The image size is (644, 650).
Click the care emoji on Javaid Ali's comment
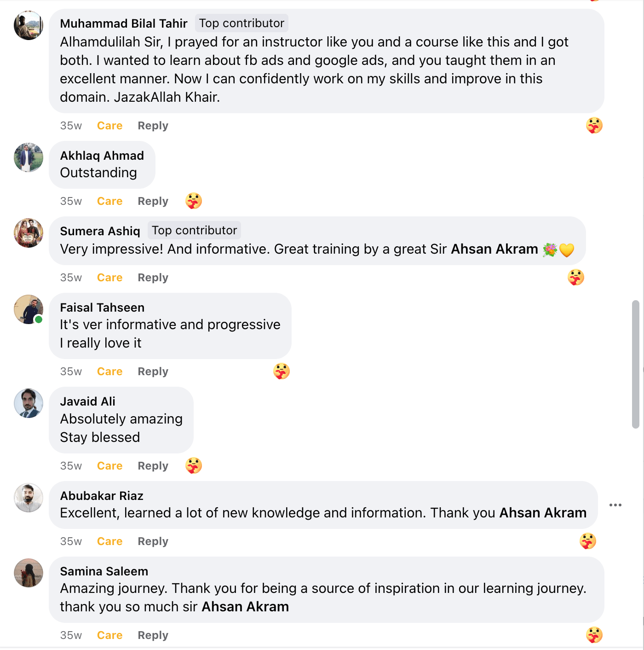194,465
